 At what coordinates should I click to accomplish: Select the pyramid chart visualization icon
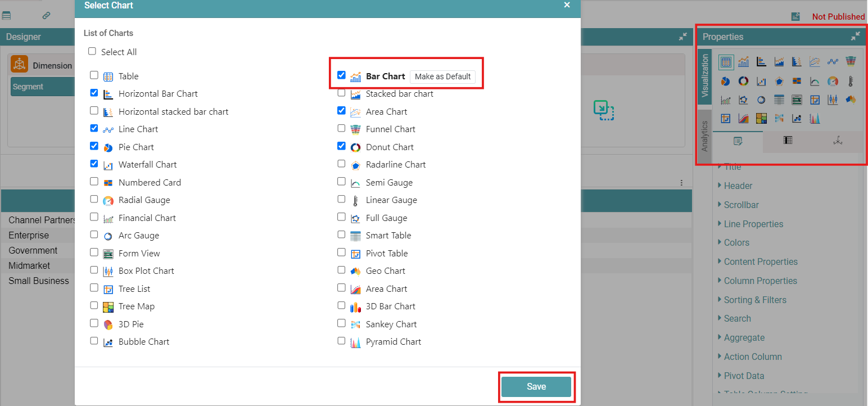click(x=815, y=118)
